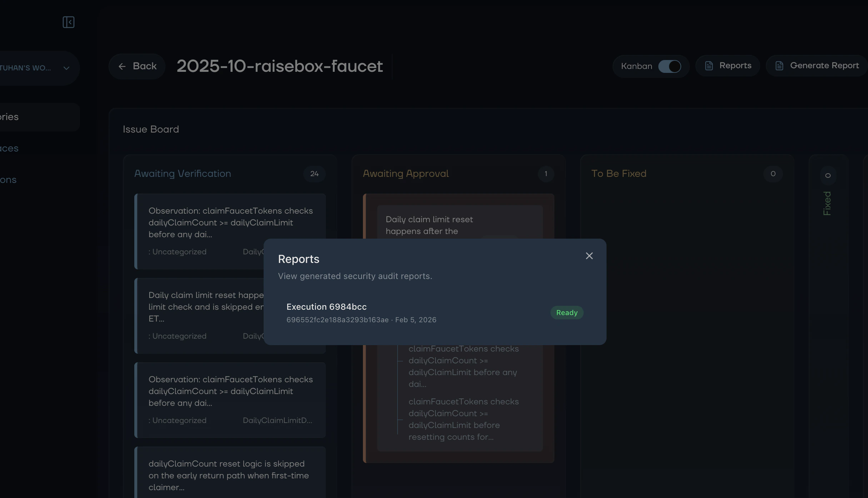This screenshot has width=868, height=498.
Task: Select the workspace name in the sidebar
Action: [x=25, y=68]
